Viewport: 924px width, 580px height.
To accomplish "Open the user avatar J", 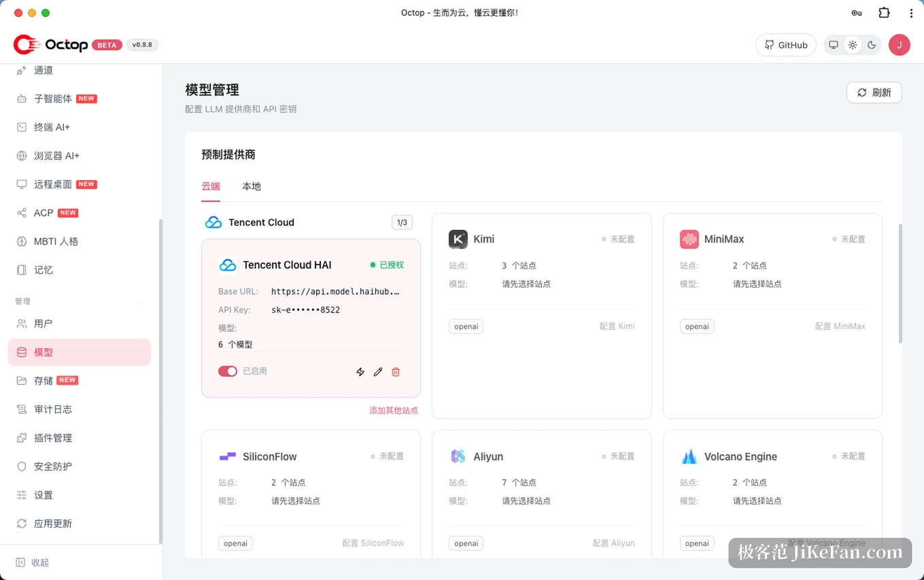I will click(x=900, y=45).
